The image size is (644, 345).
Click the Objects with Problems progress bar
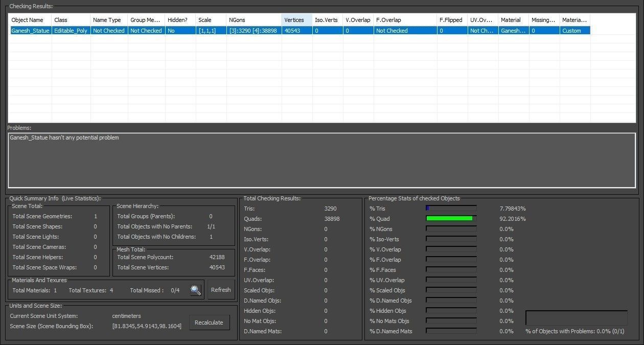point(577,317)
